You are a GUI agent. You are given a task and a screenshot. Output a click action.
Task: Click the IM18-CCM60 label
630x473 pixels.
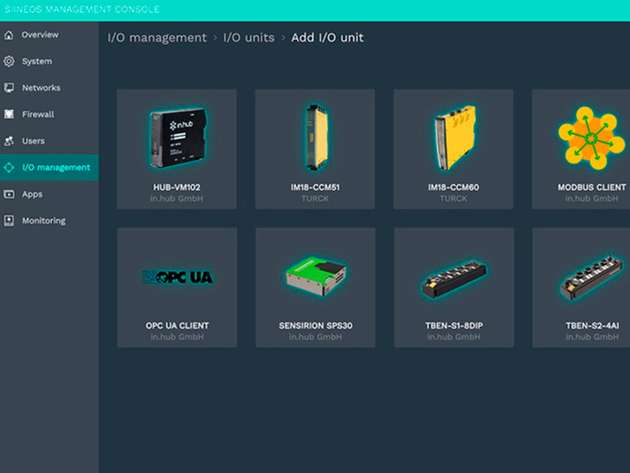pos(454,187)
